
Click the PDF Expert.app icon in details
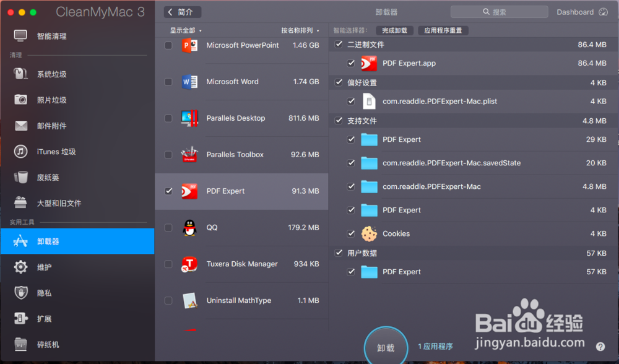coord(369,63)
